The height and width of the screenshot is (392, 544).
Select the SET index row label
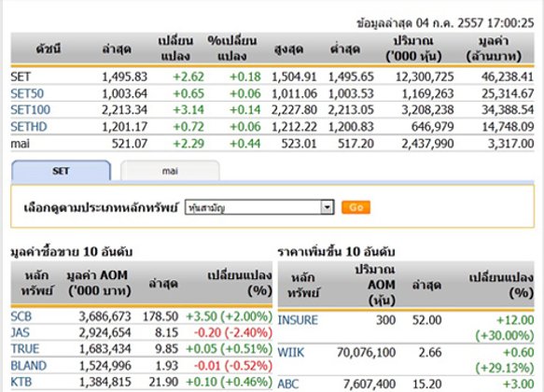coord(21,77)
